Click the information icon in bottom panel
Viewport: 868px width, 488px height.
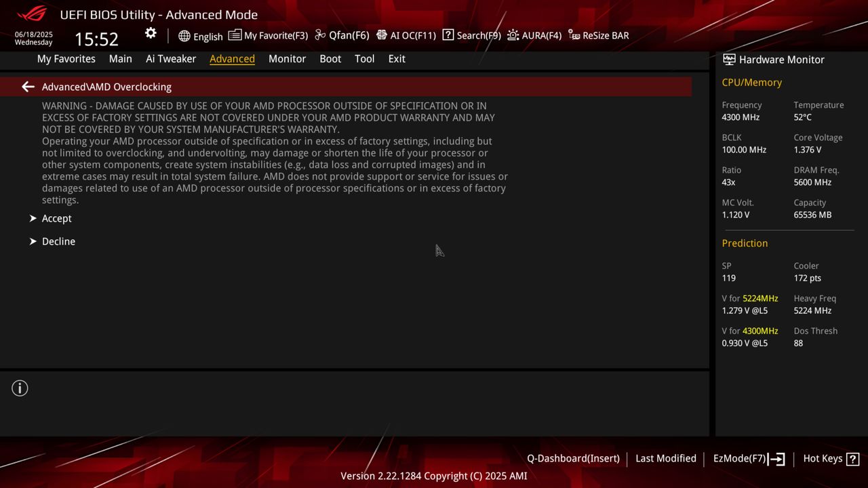click(20, 388)
